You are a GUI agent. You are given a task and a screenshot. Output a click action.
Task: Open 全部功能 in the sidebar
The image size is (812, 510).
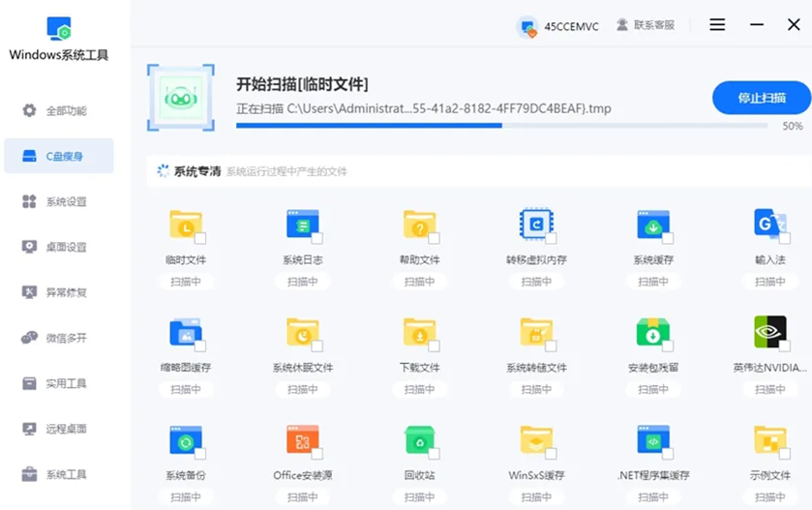click(x=58, y=110)
